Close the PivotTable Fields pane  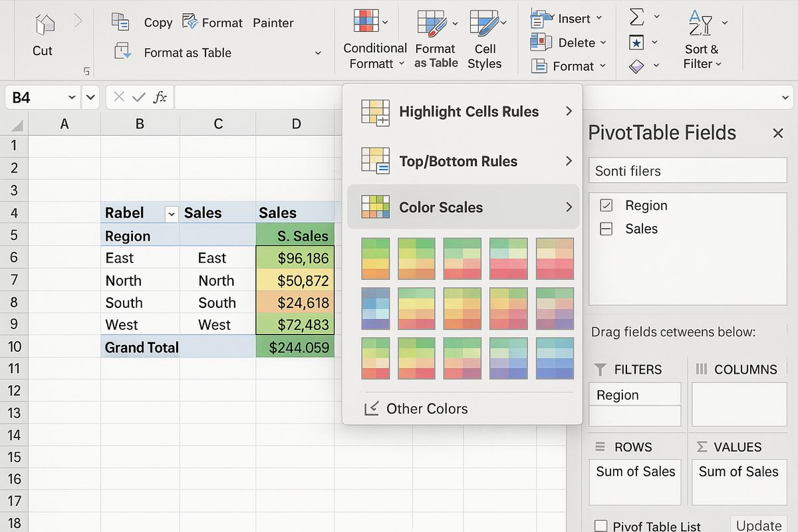coord(778,133)
